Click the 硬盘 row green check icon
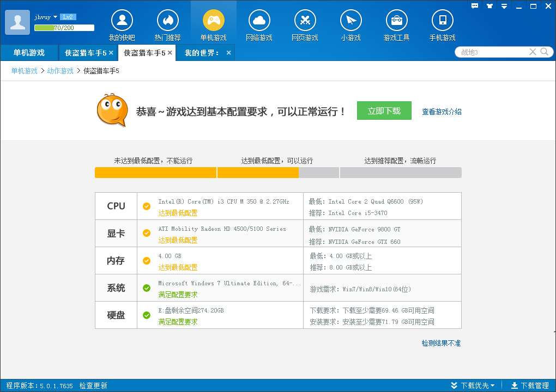Image resolution: width=556 pixels, height=392 pixels. 147,315
